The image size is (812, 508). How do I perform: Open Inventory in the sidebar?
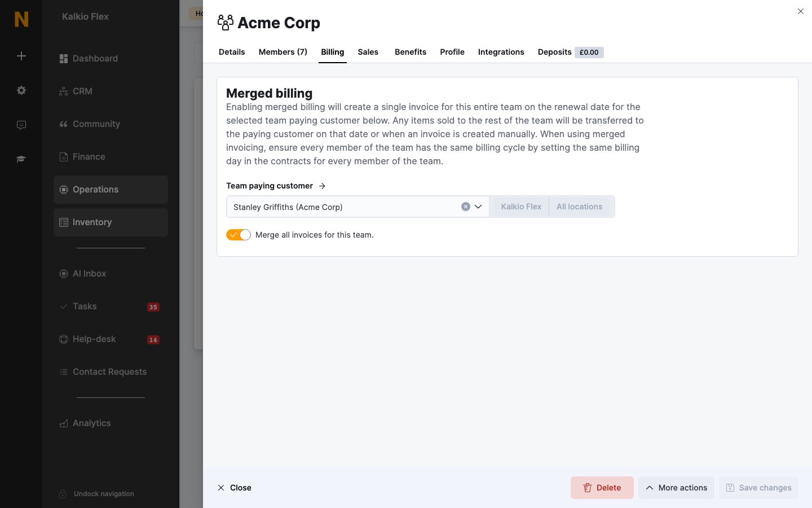(x=111, y=222)
